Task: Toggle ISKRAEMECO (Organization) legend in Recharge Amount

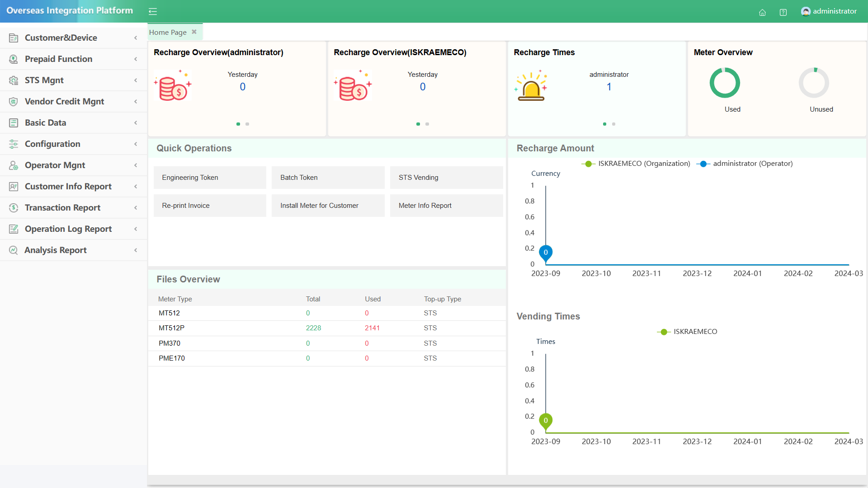Action: pos(636,164)
